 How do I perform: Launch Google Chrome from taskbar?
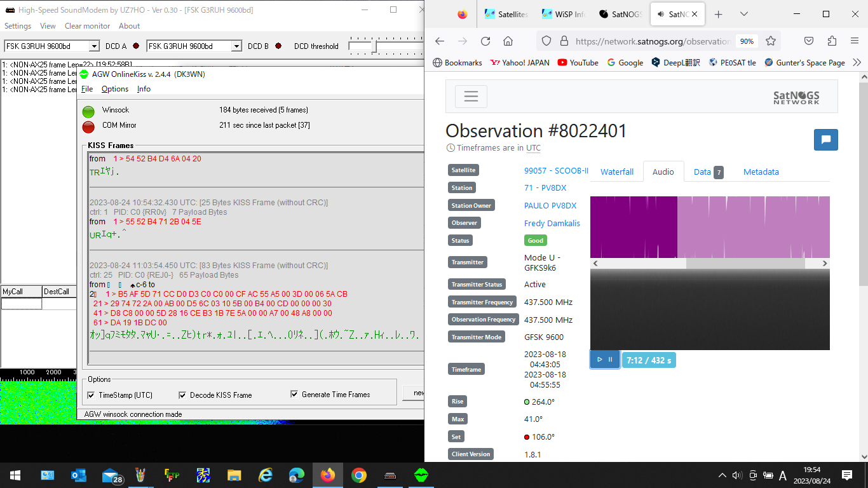[359, 475]
